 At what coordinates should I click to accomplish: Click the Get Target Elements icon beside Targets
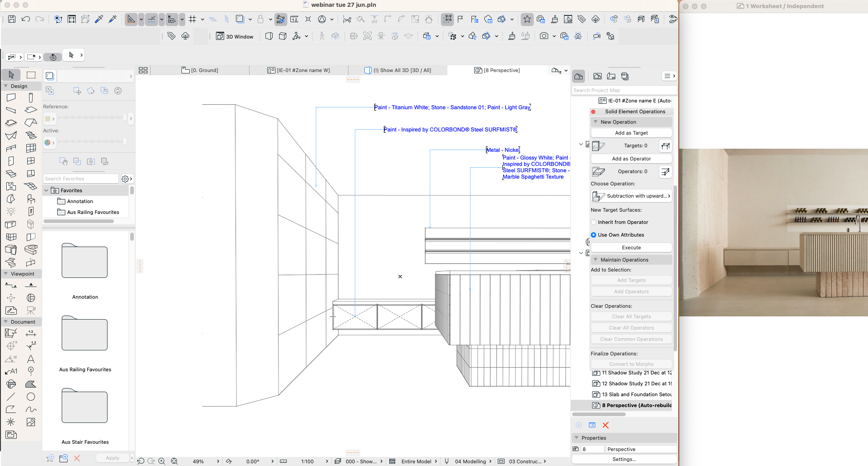click(665, 146)
